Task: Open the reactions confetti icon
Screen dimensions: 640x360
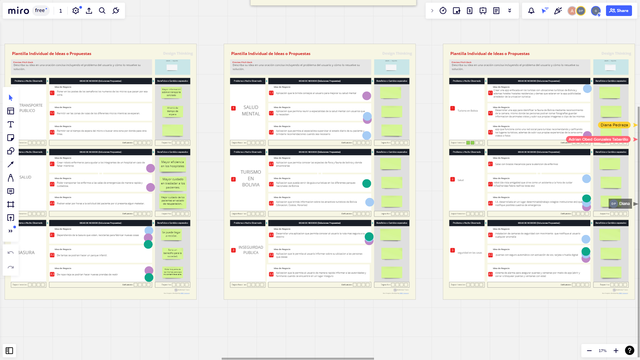Action: (558, 11)
